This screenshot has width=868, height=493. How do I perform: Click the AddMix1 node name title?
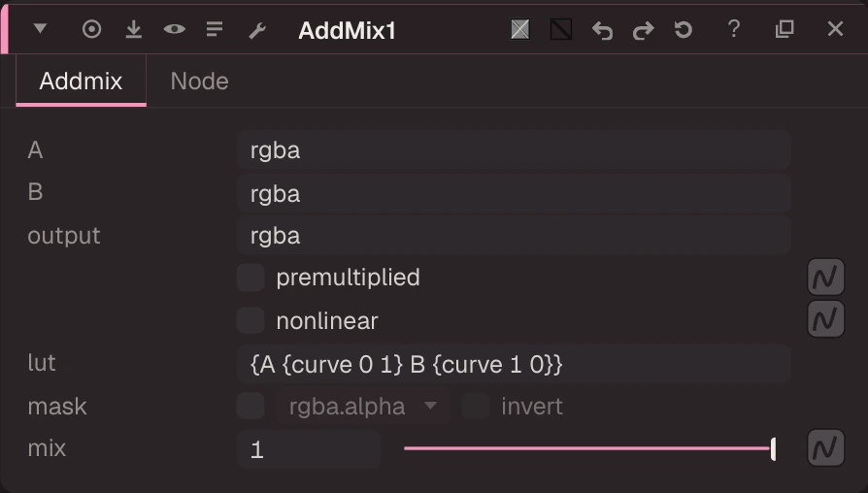(347, 31)
